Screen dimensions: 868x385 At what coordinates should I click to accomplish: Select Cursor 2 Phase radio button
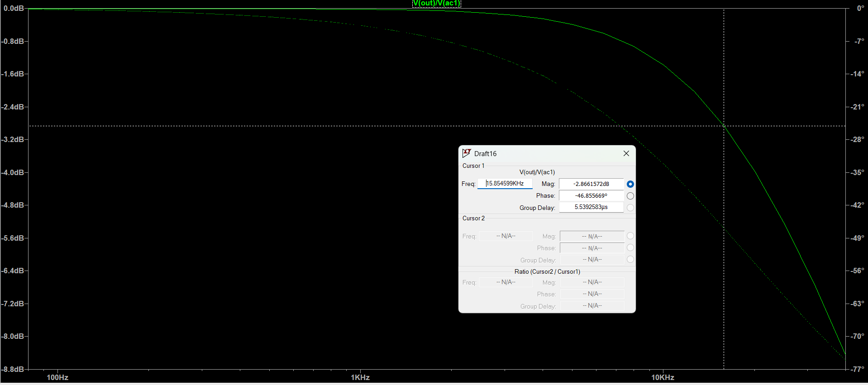coord(630,248)
